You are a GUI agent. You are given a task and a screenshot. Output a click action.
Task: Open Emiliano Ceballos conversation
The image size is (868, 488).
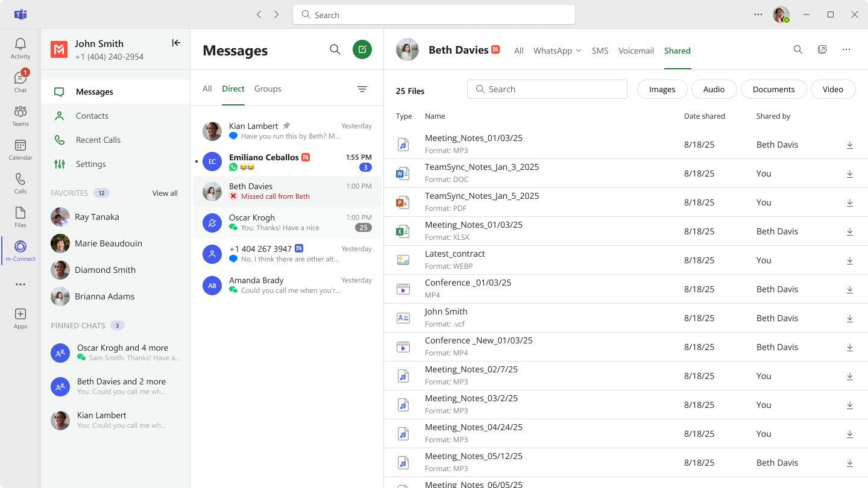tap(287, 161)
